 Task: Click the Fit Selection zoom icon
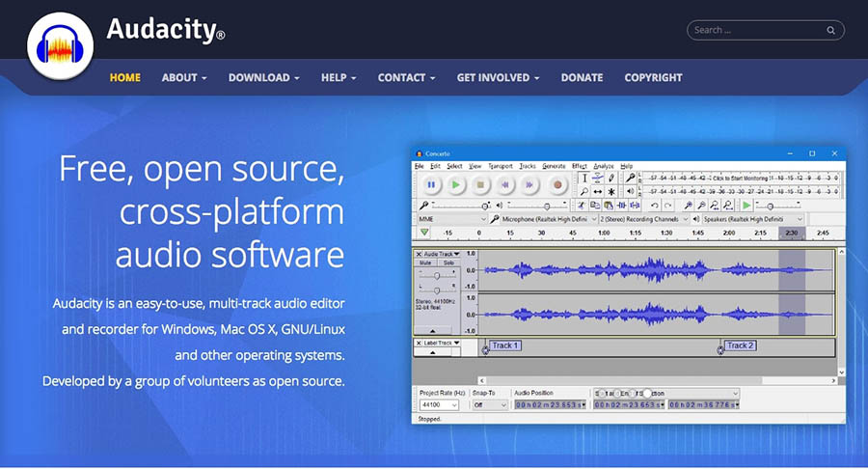coord(715,206)
